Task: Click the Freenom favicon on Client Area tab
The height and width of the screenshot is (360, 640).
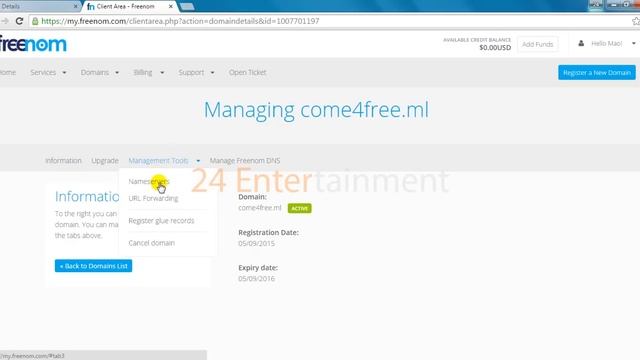Action: 91,7
